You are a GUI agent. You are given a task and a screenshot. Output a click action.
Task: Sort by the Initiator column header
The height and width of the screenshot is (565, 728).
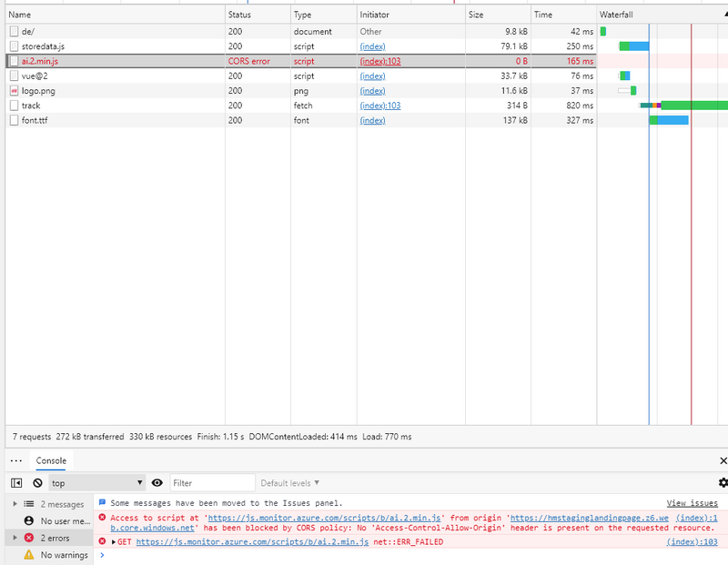411,15
